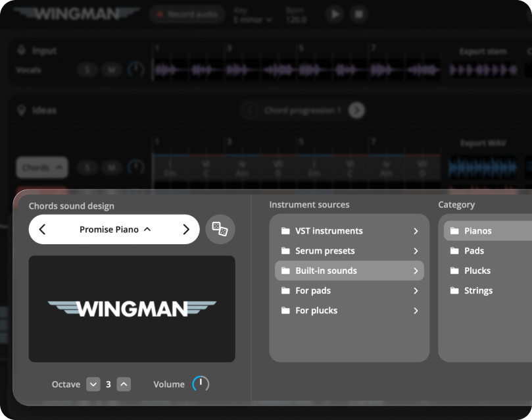Click the Export WAV waveform thumbnail
532x420 pixels.
pos(483,168)
